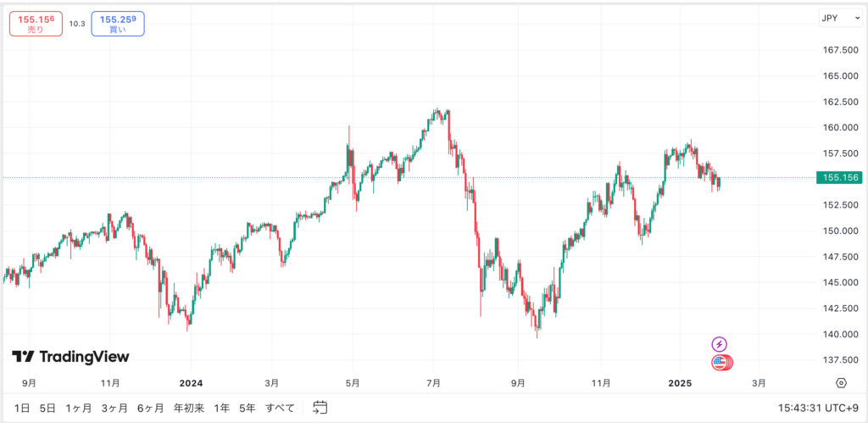Select the 3ヶ月 time range

pyautogui.click(x=114, y=408)
